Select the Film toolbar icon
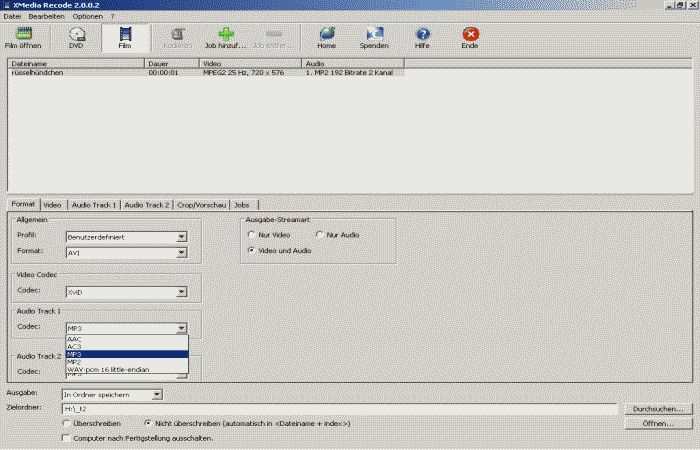This screenshot has height=450, width=700. point(125,34)
